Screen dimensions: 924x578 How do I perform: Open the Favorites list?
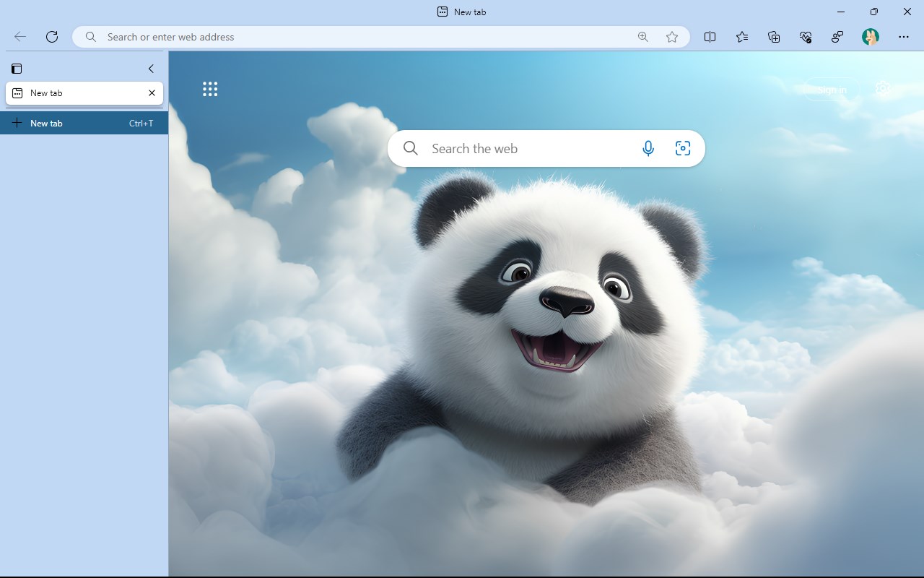[x=742, y=37]
